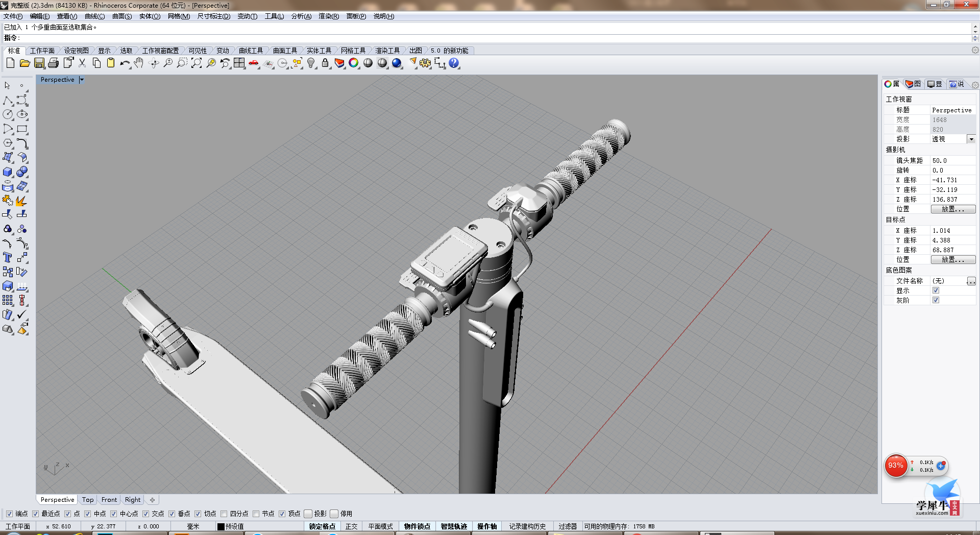
Task: Open the 过滤器 filter in status bar
Action: (567, 526)
